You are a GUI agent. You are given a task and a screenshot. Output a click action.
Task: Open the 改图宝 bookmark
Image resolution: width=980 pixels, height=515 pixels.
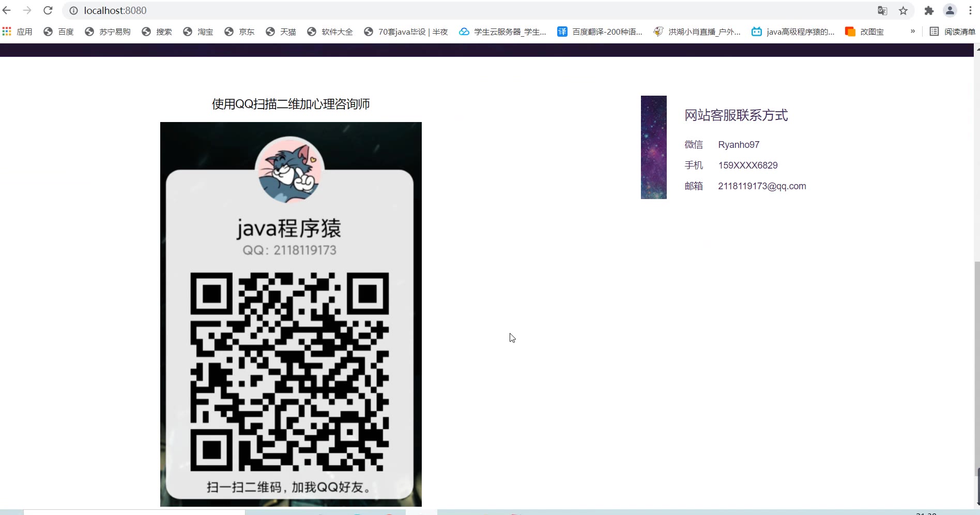pos(864,32)
